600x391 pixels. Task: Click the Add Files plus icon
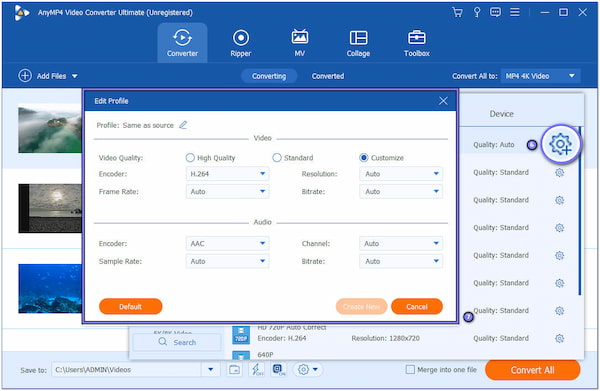coord(25,76)
